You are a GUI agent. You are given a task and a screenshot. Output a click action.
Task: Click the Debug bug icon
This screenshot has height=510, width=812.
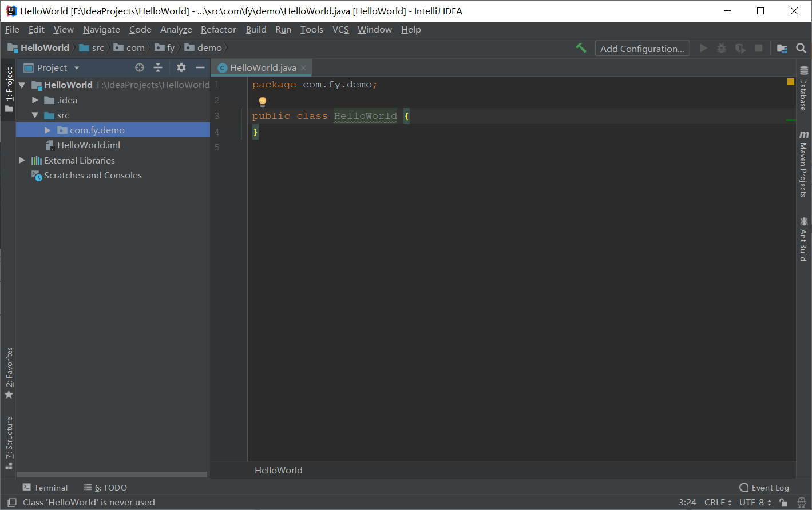click(722, 49)
